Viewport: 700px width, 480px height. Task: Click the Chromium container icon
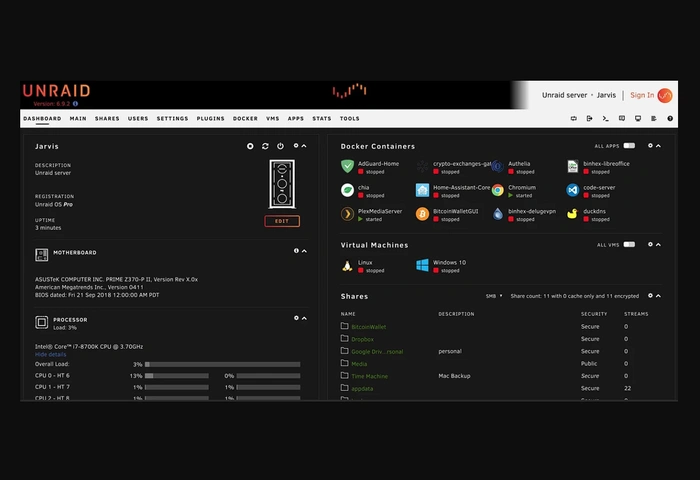pos(497,190)
